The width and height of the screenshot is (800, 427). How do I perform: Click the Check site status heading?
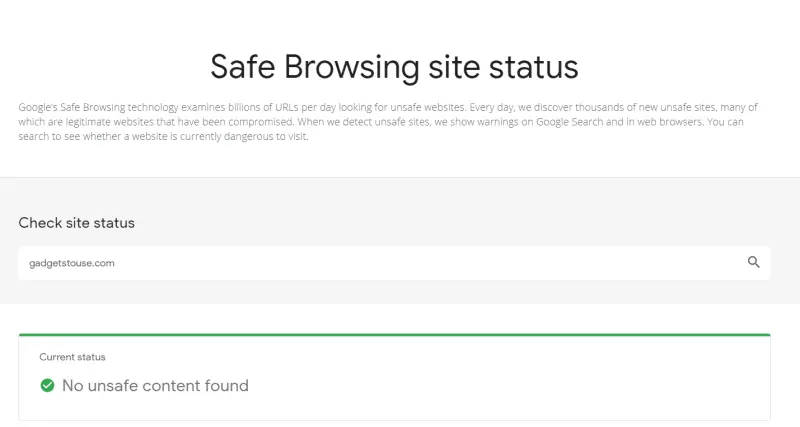(x=77, y=223)
